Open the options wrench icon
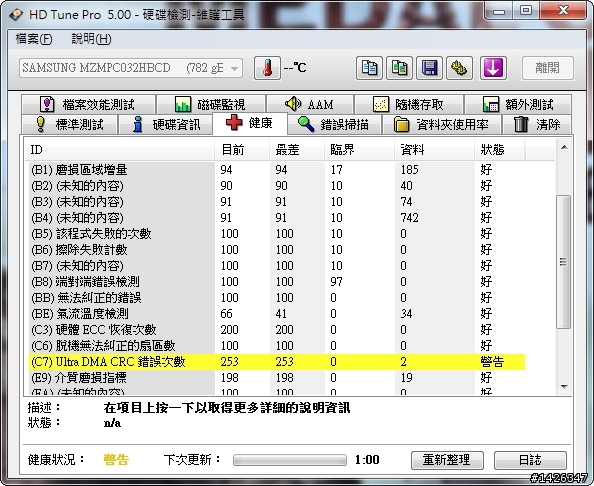The image size is (594, 486). [459, 68]
